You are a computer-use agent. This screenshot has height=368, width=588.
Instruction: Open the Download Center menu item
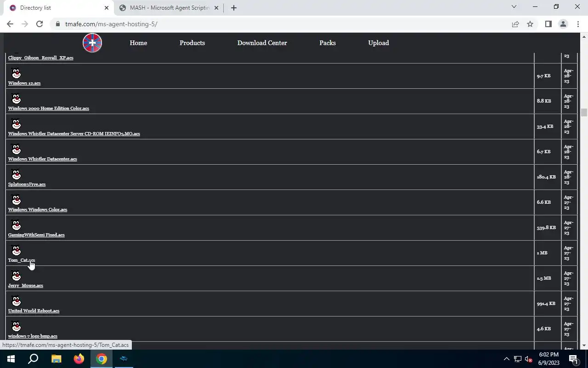[262, 43]
